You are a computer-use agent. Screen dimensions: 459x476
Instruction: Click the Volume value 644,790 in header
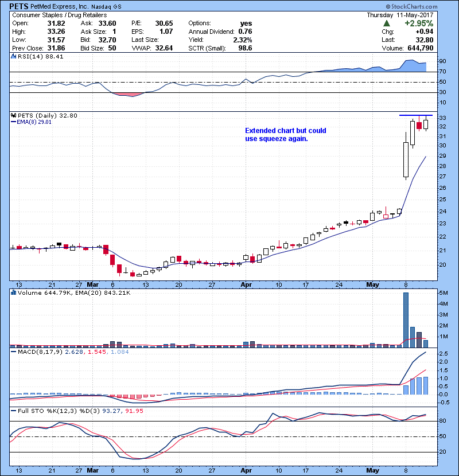coord(421,48)
